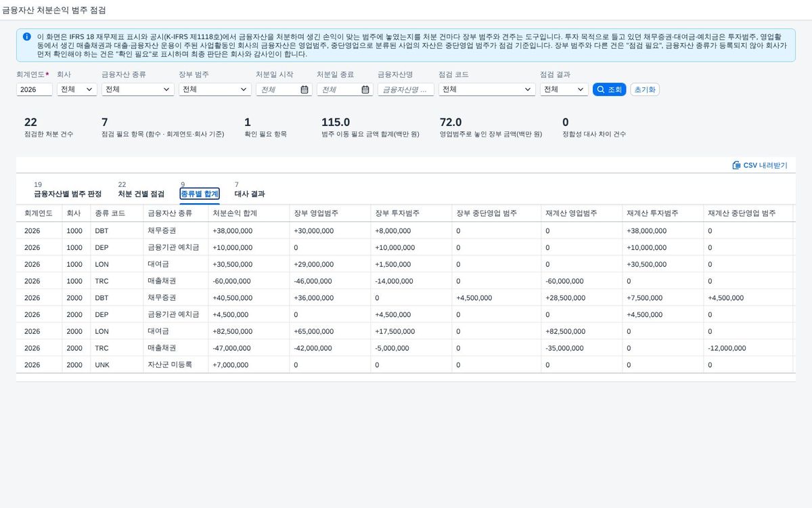812x508 pixels.
Task: Select the UNK 자산군 미등록 table row
Action: click(x=405, y=364)
